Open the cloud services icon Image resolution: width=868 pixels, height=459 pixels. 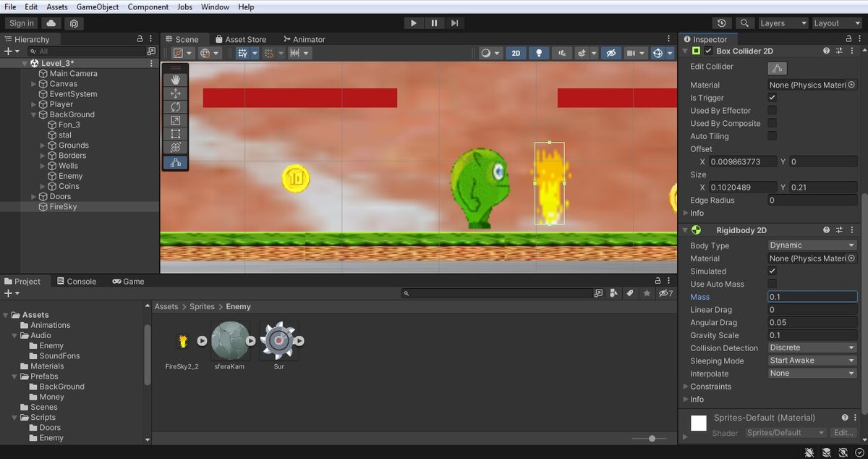tap(51, 23)
